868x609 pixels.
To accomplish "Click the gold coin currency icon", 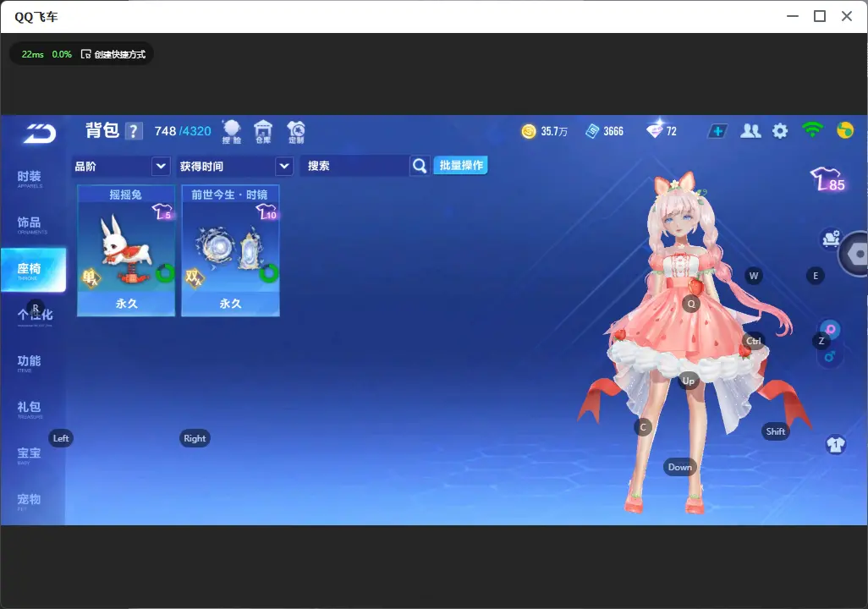I will (x=529, y=131).
